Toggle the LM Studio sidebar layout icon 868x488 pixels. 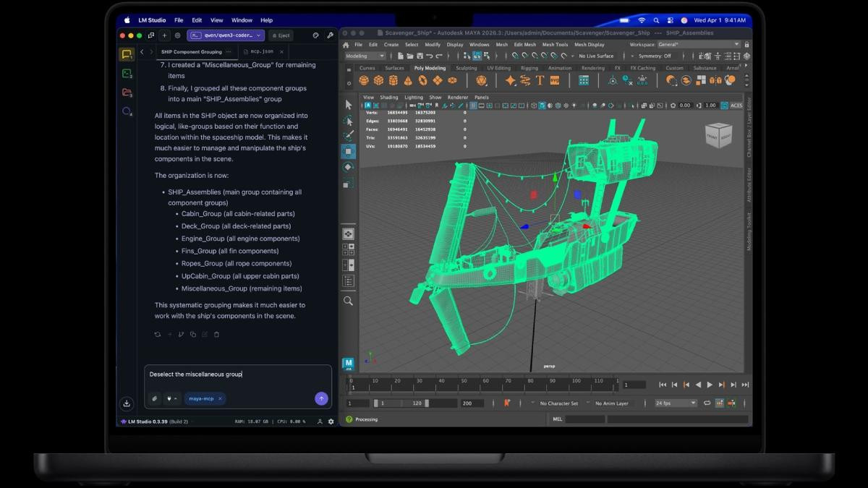(151, 35)
